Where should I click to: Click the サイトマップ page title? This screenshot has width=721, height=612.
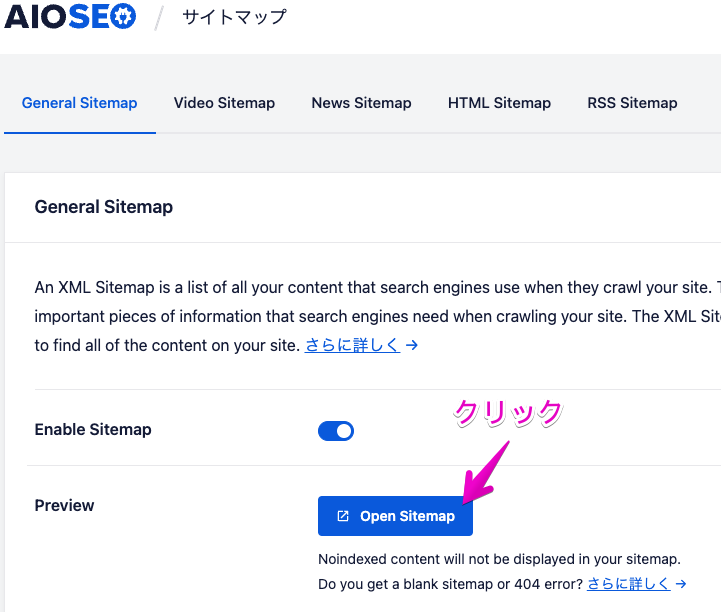[x=235, y=17]
